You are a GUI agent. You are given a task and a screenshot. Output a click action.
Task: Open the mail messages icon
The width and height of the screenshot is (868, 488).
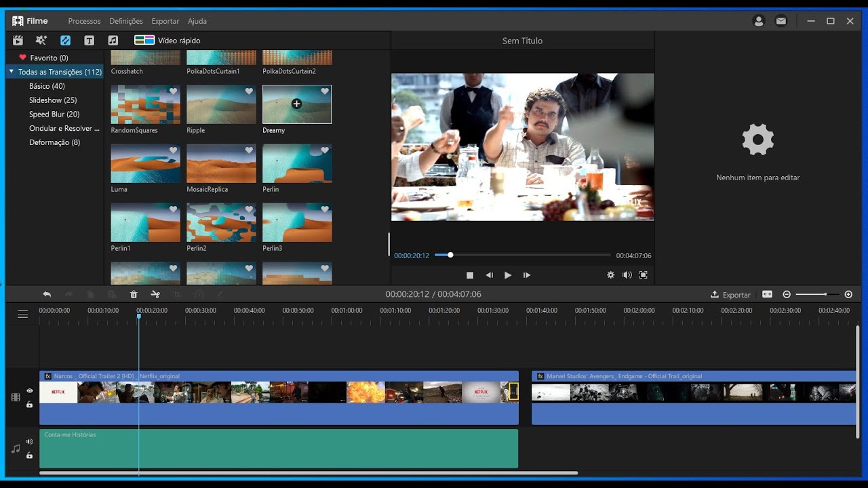[x=781, y=21]
